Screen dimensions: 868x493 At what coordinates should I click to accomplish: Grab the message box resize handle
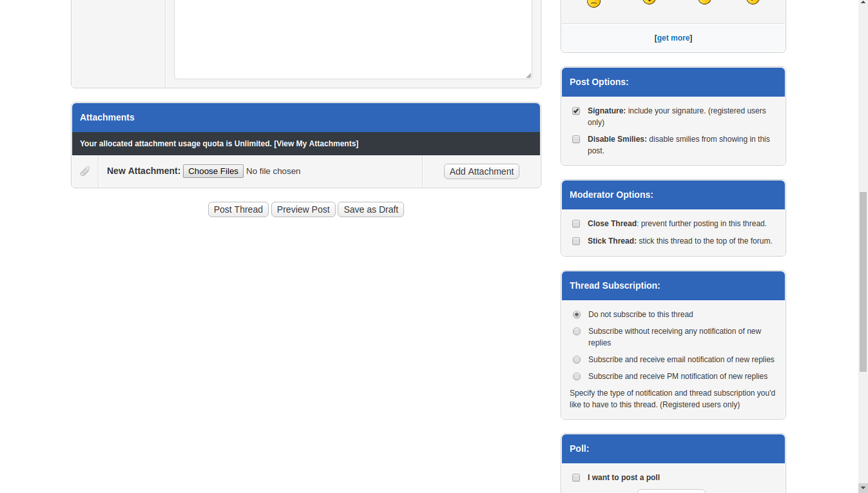(x=528, y=75)
